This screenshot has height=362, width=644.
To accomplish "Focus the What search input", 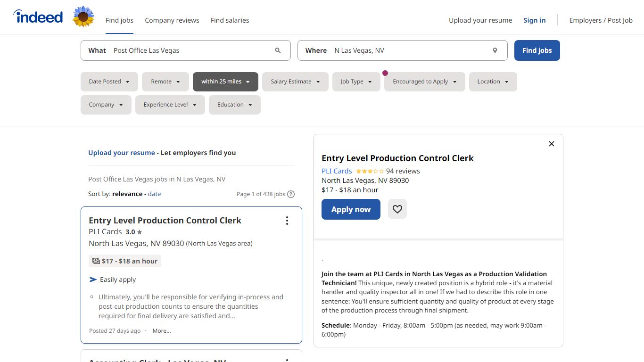I will point(186,50).
